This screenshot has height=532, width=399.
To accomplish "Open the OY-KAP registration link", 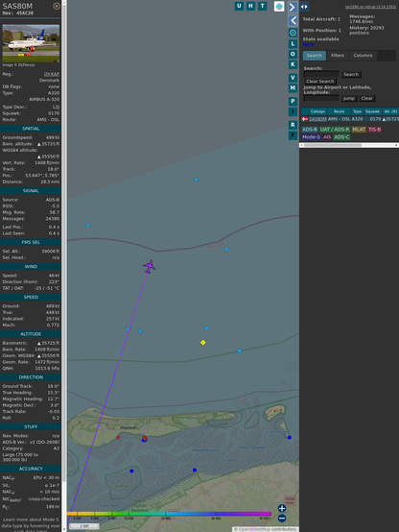I will 52,74.
